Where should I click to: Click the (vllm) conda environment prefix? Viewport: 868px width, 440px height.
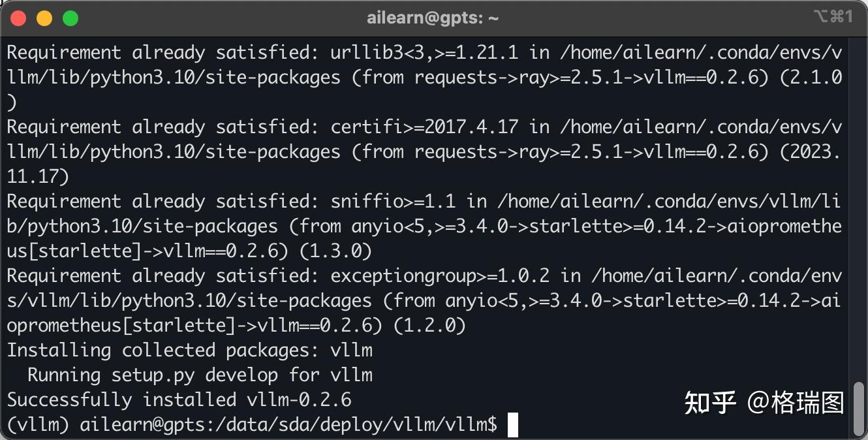point(38,425)
